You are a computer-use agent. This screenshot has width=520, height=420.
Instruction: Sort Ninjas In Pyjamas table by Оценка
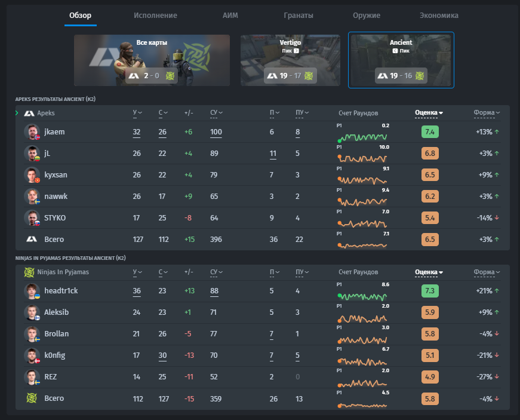(x=429, y=272)
